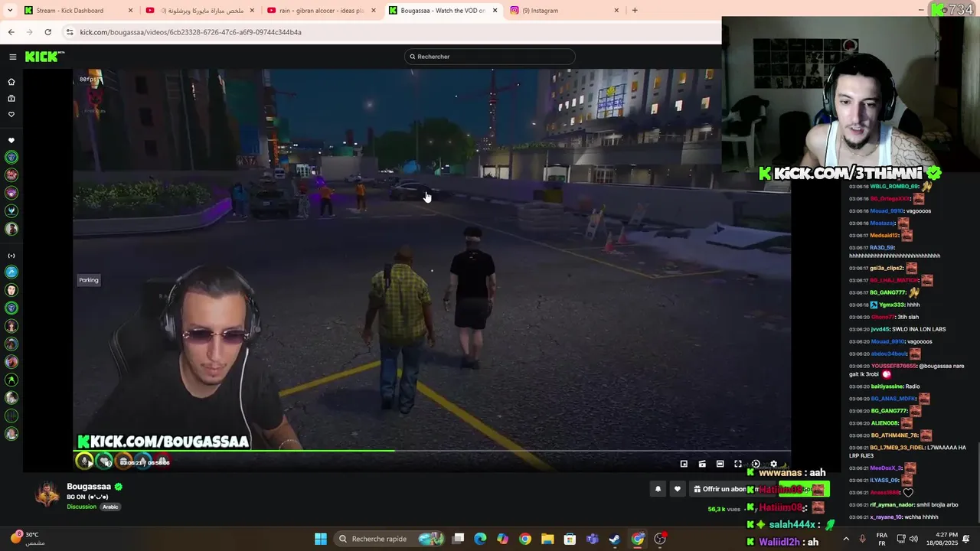Open video player settings gear
The width and height of the screenshot is (980, 551).
click(x=773, y=464)
